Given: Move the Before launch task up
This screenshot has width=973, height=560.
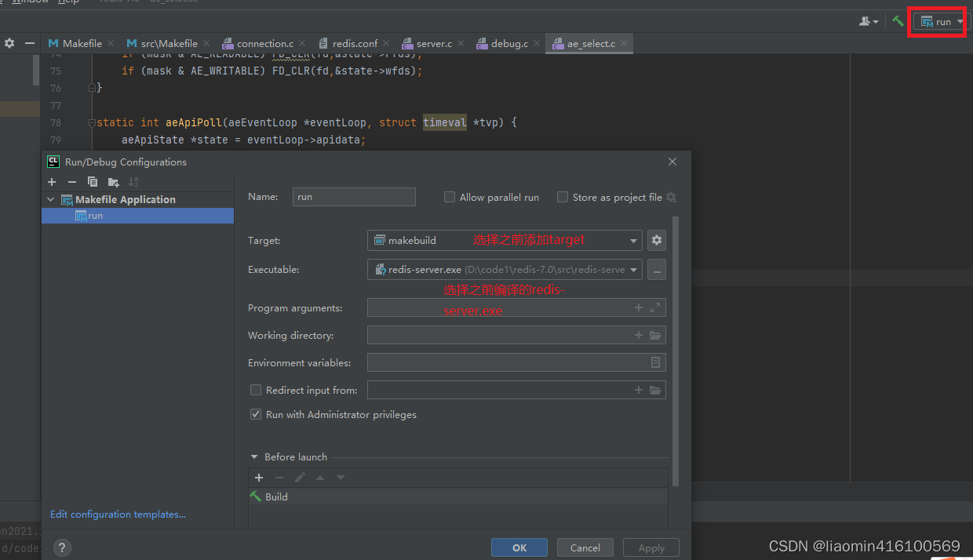Looking at the screenshot, I should click(320, 478).
